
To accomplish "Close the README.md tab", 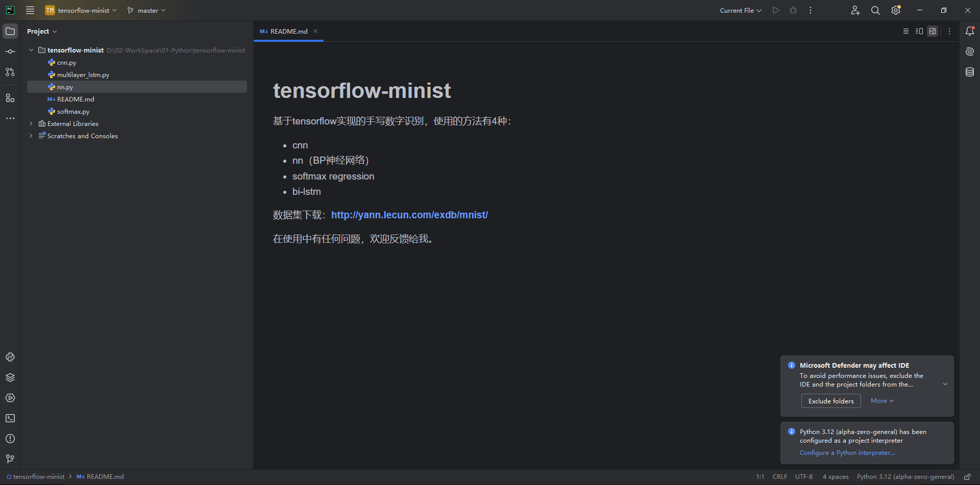I will click(x=315, y=31).
